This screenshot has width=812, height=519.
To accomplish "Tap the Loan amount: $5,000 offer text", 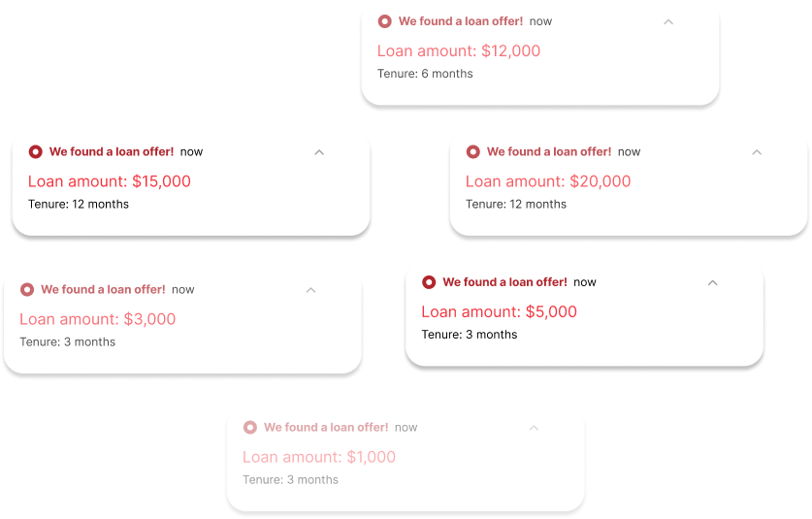I will click(500, 312).
